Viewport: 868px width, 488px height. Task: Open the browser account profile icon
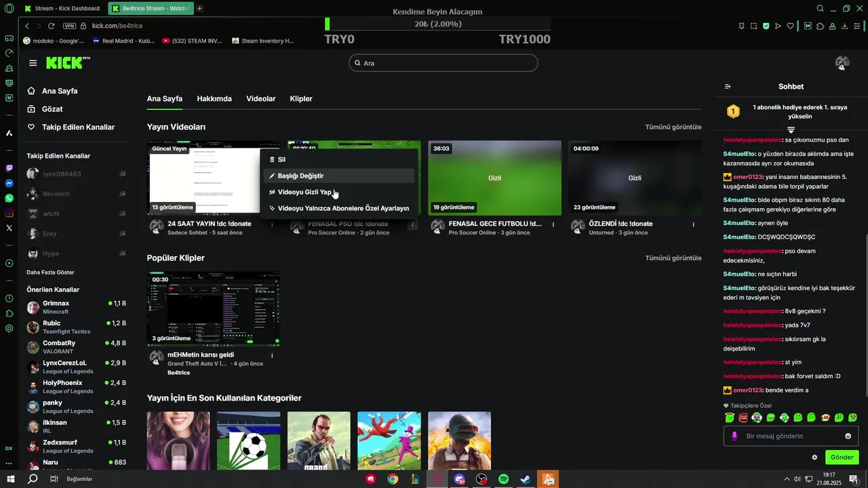click(833, 26)
